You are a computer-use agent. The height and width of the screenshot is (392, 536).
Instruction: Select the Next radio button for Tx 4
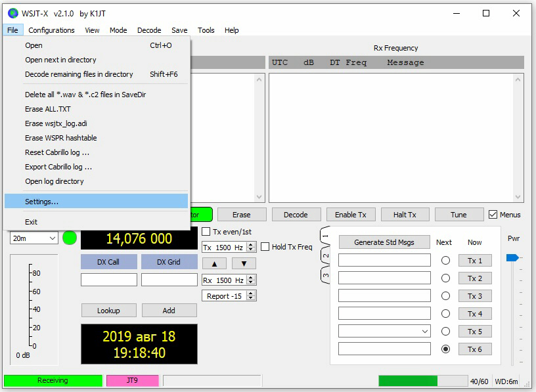[445, 314]
